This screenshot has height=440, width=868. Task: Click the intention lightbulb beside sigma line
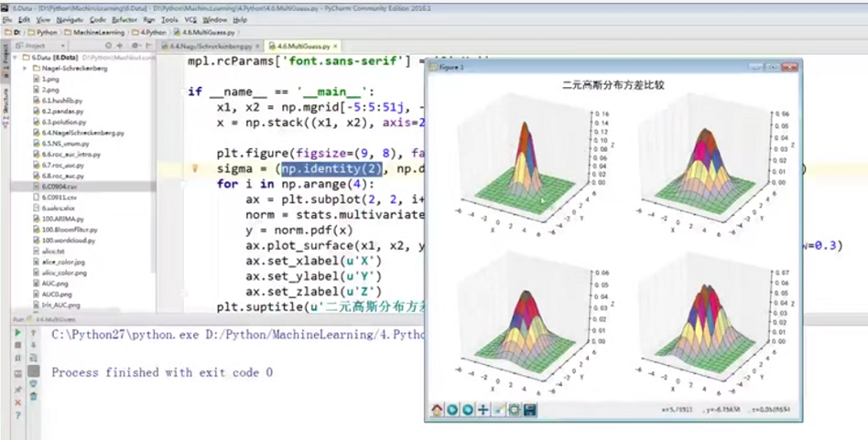(x=195, y=168)
